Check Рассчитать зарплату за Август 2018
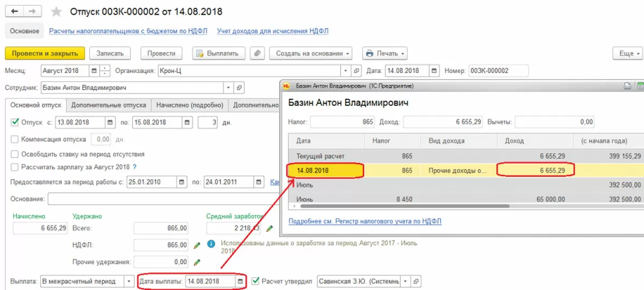The image size is (644, 290). point(15,167)
